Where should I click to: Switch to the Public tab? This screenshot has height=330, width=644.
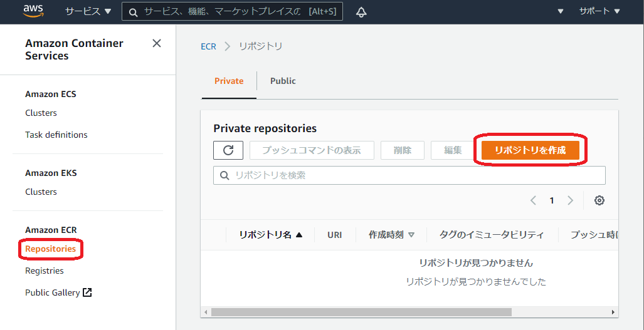tap(283, 81)
